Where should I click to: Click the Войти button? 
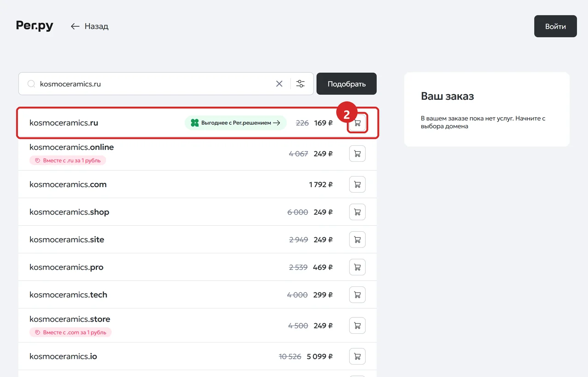pos(555,26)
